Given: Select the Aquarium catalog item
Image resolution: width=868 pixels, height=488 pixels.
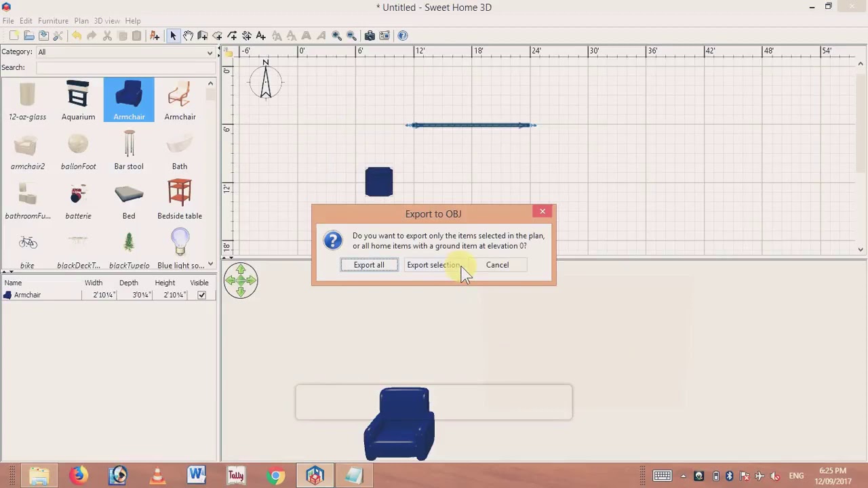Looking at the screenshot, I should coord(78,100).
